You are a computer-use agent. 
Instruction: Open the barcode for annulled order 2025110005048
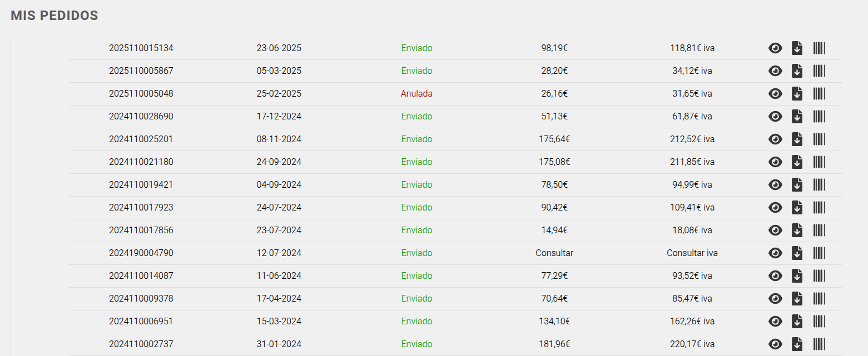tap(819, 94)
